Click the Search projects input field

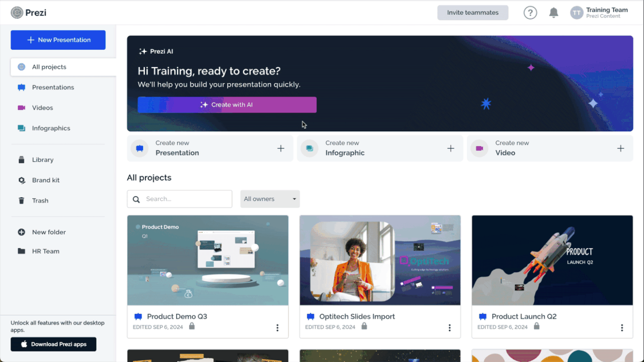[x=179, y=199]
